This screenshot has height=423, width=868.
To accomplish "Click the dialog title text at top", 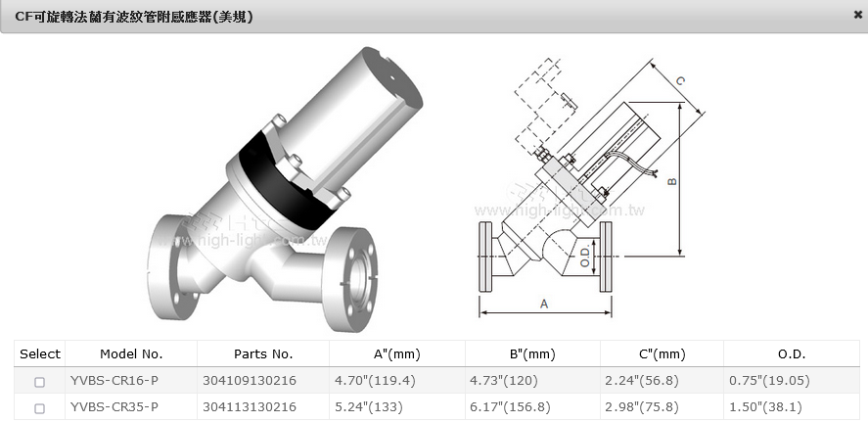I will [134, 16].
